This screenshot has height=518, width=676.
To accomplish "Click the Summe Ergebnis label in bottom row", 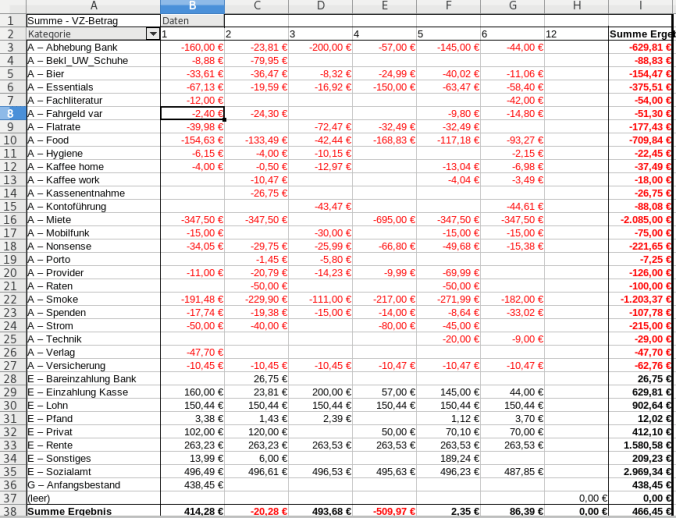I will [x=92, y=511].
